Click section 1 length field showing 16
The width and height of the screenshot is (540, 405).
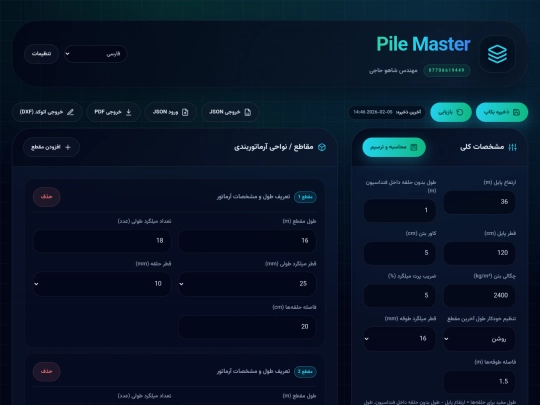[247, 241]
